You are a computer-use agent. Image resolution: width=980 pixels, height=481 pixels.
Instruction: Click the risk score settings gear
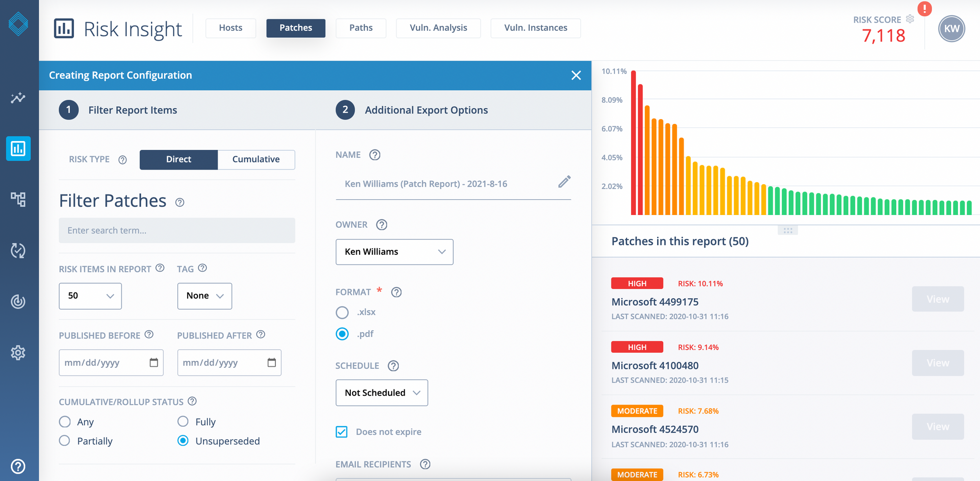pos(910,19)
